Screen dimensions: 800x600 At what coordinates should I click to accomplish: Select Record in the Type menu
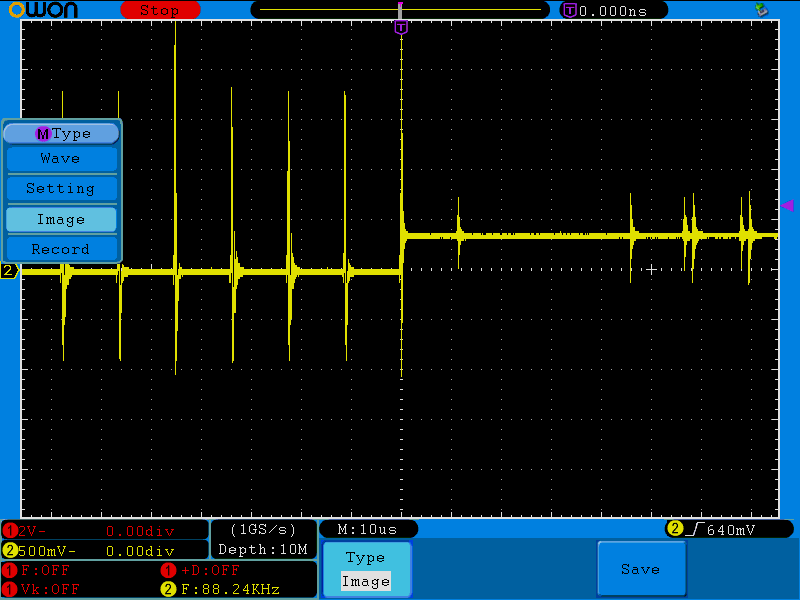pyautogui.click(x=61, y=249)
